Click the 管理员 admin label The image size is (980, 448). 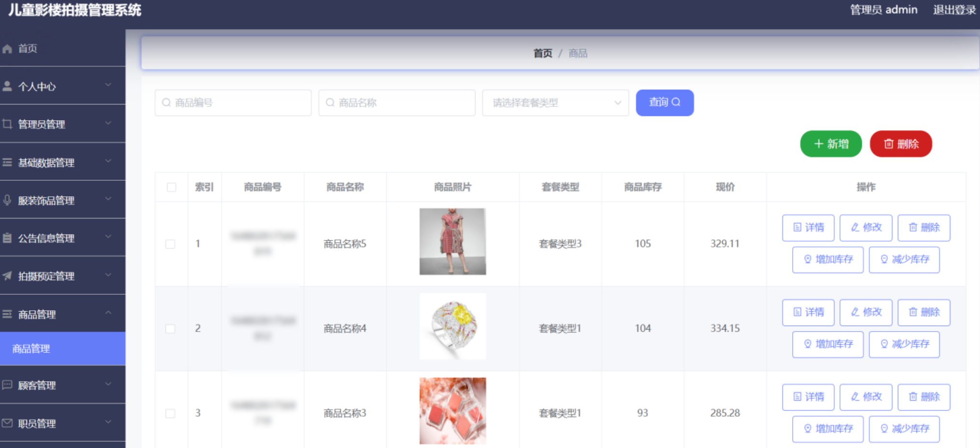click(883, 10)
